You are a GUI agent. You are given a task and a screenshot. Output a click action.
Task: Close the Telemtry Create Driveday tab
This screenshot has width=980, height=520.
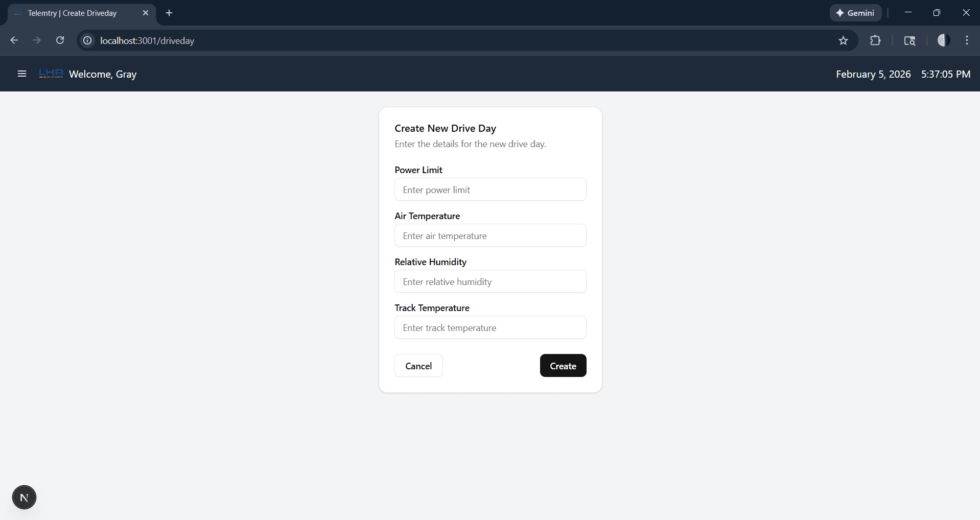tap(146, 13)
